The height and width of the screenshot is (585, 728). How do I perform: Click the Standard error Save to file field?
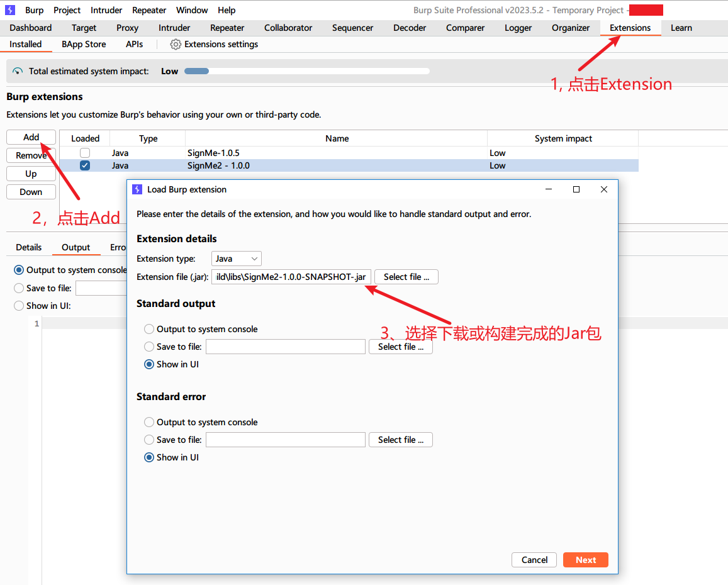coord(286,440)
